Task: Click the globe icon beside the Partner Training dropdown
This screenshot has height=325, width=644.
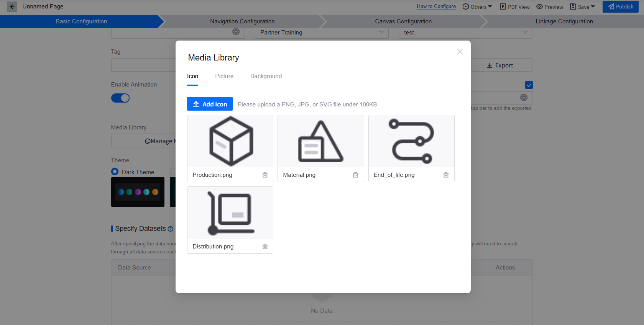Action: [236, 32]
